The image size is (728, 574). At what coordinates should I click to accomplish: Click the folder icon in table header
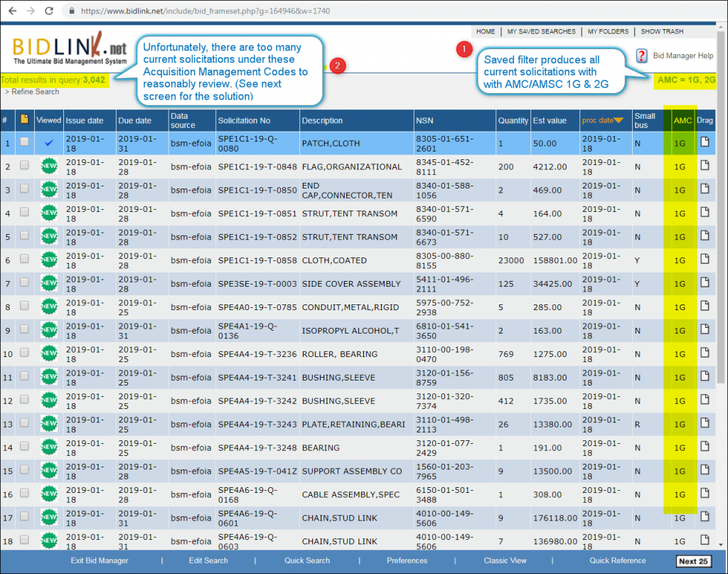tap(24, 119)
